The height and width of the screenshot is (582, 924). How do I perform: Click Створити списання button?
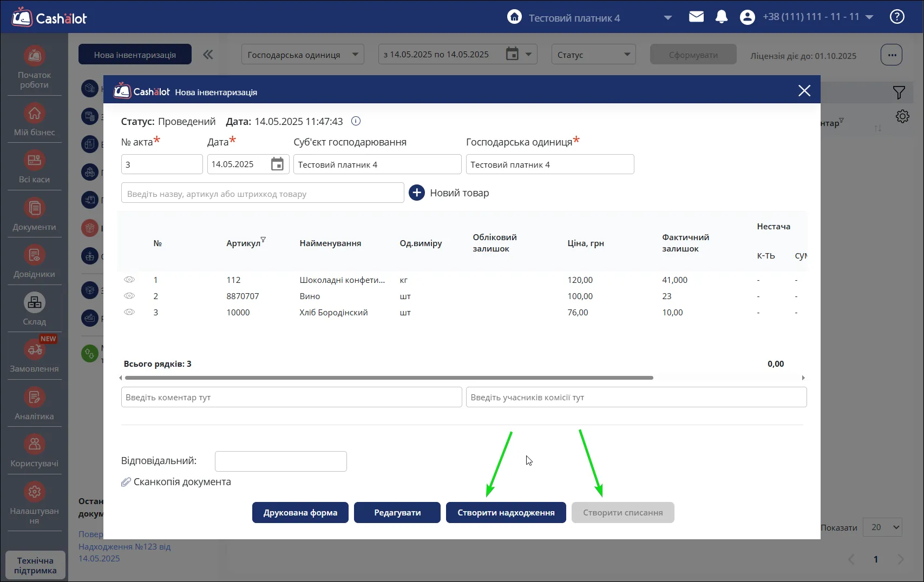pos(623,512)
